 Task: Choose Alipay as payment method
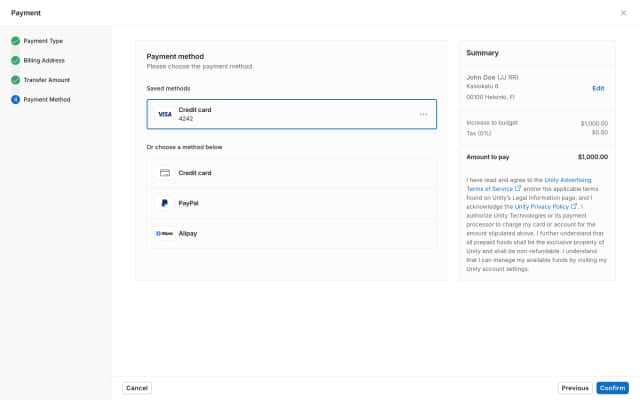(293, 233)
